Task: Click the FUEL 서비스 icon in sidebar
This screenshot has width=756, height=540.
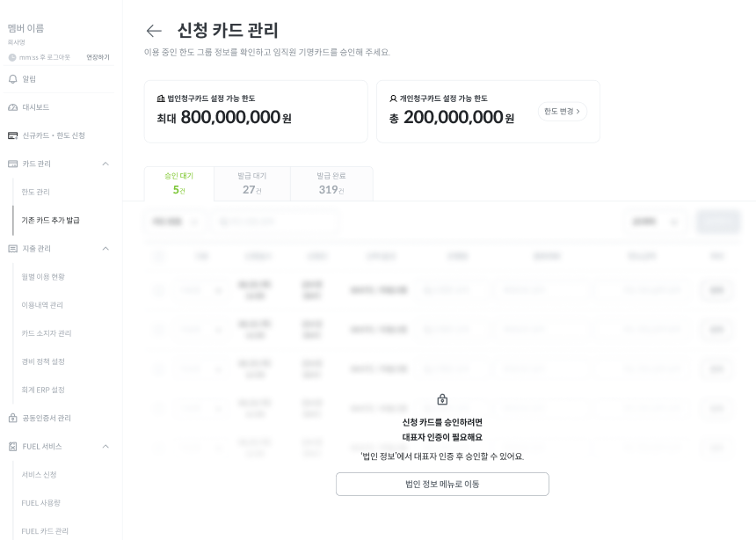Action: (12, 447)
